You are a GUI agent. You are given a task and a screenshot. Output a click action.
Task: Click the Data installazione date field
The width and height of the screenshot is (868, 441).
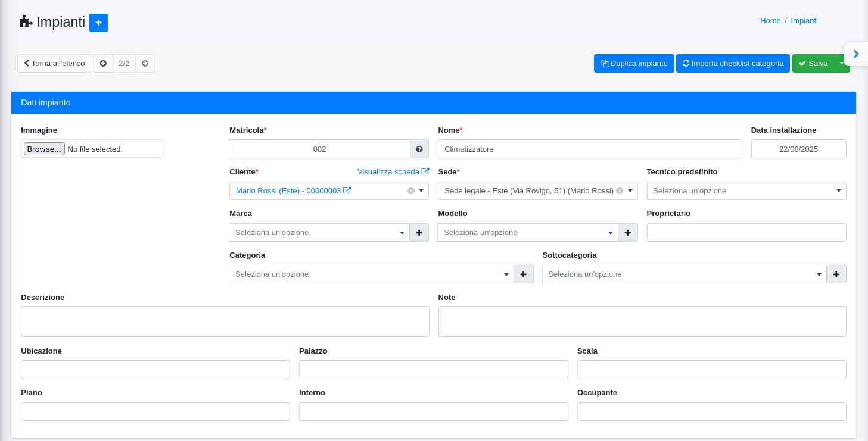click(x=798, y=149)
